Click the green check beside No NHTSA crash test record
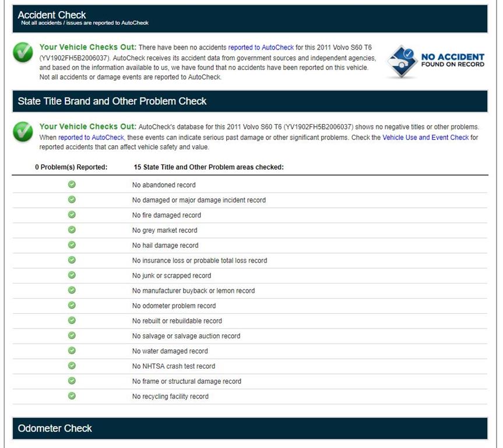This screenshot has width=503, height=448. 72,366
